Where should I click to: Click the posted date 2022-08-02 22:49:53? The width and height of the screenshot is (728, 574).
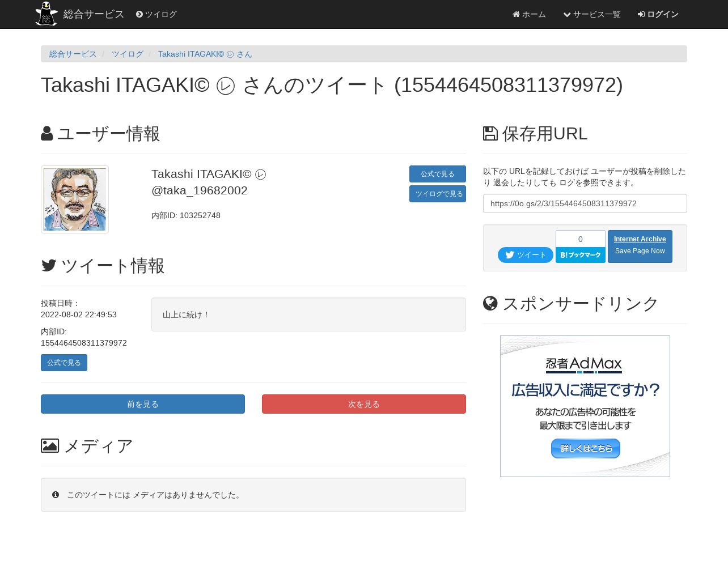(x=79, y=314)
